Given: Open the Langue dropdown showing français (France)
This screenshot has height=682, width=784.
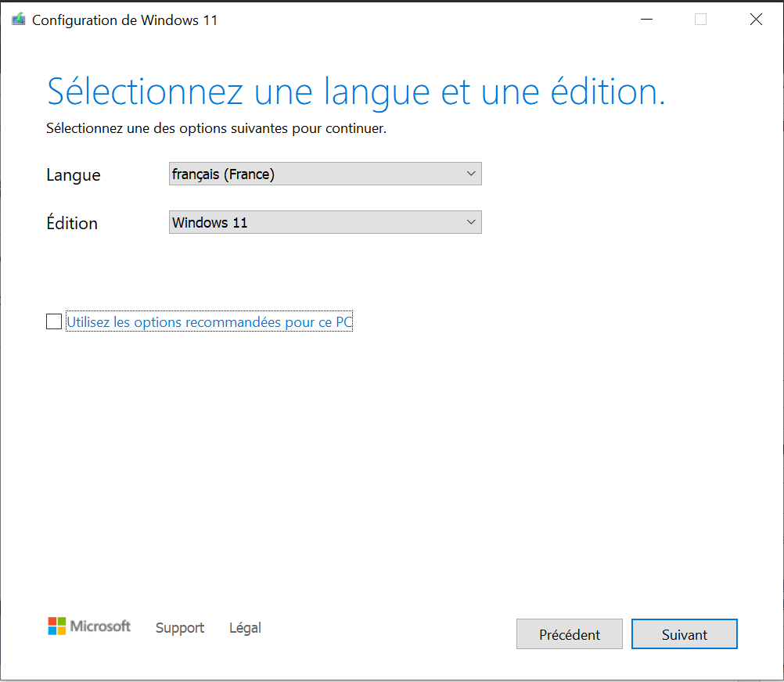Looking at the screenshot, I should (325, 174).
